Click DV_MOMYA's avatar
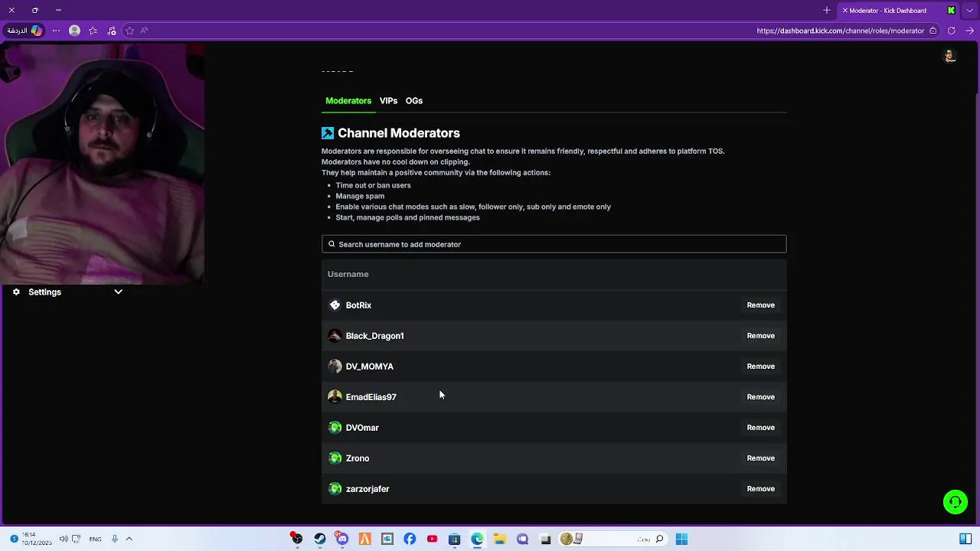The image size is (980, 551). point(335,367)
